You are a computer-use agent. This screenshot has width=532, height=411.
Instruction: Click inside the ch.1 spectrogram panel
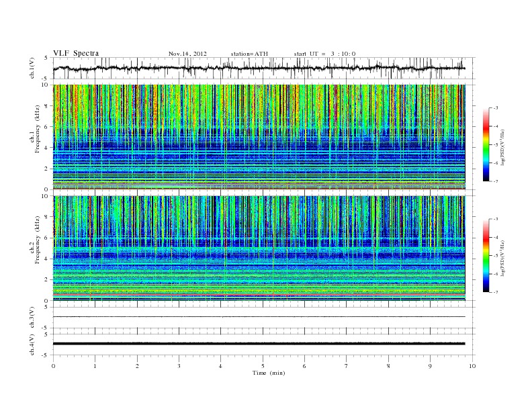click(x=259, y=137)
